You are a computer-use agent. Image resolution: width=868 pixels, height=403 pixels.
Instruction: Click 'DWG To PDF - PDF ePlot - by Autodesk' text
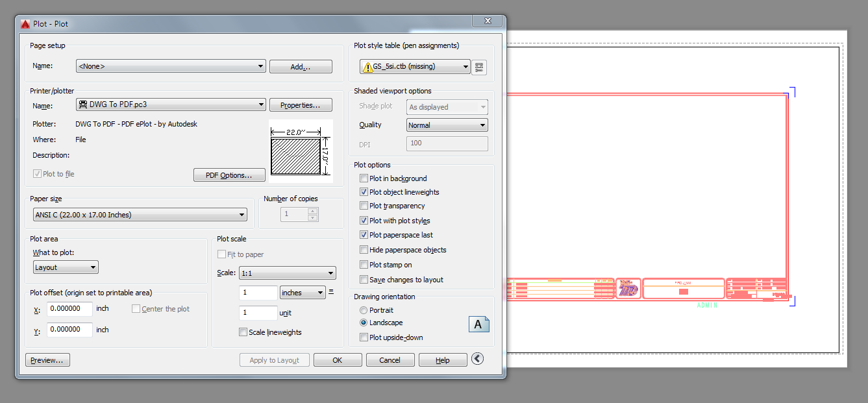pos(136,123)
